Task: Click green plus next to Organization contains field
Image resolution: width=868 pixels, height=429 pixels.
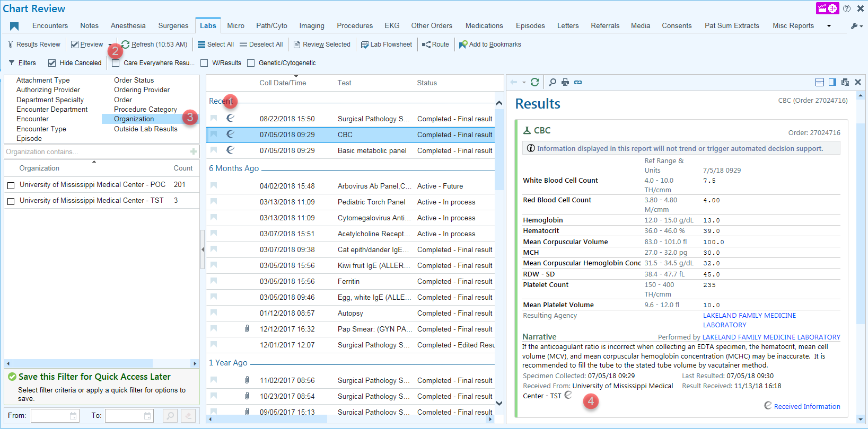Action: (194, 151)
